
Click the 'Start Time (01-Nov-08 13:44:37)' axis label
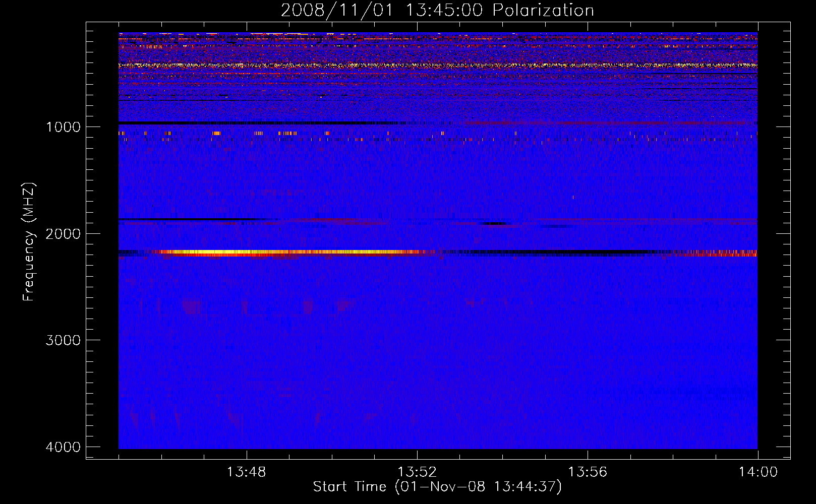point(437,487)
